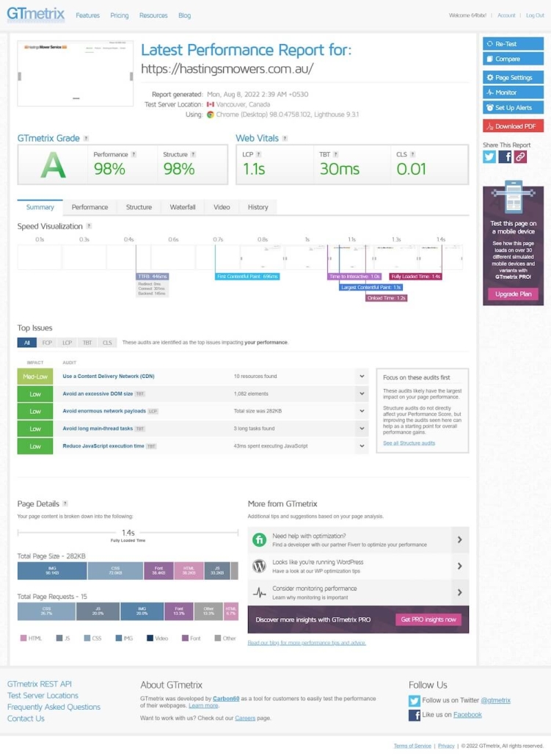This screenshot has width=551, height=756.
Task: Click help icon next to CLS
Action: [412, 154]
